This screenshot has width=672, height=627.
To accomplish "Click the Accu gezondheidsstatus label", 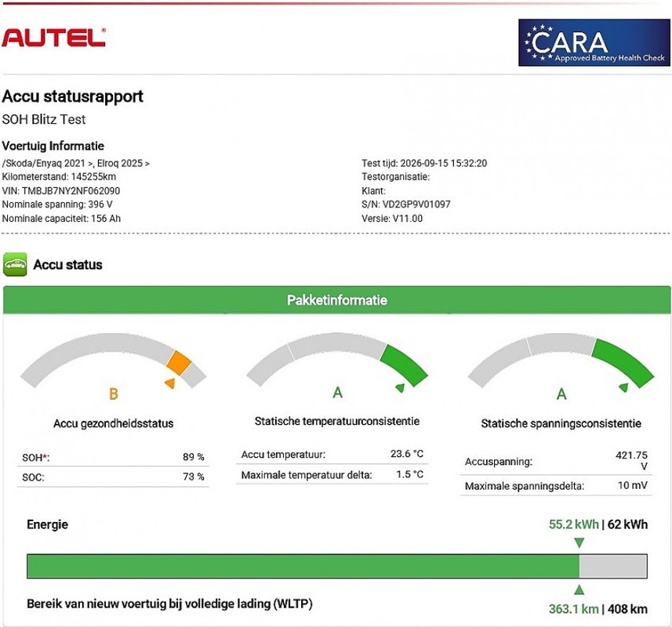I will coord(114,423).
